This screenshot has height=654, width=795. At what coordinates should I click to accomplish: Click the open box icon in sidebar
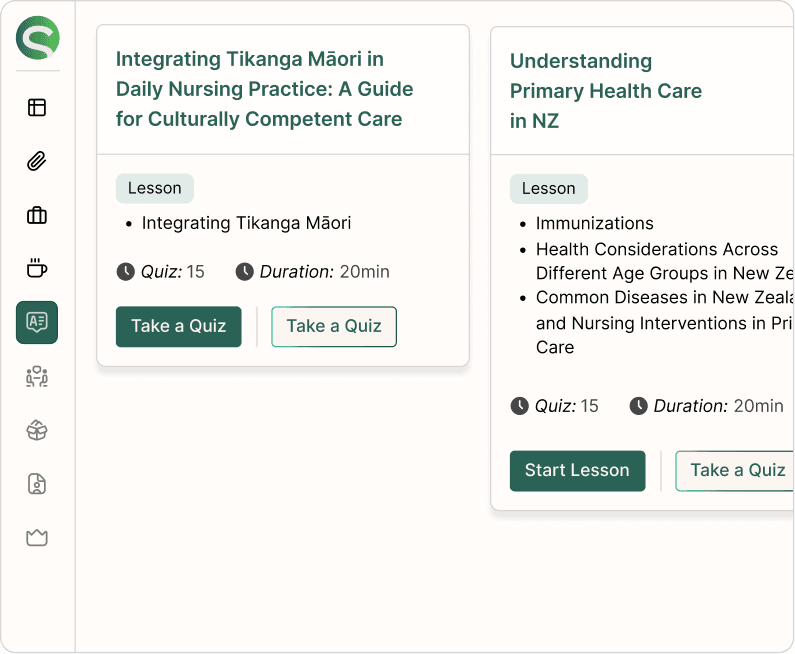[37, 430]
